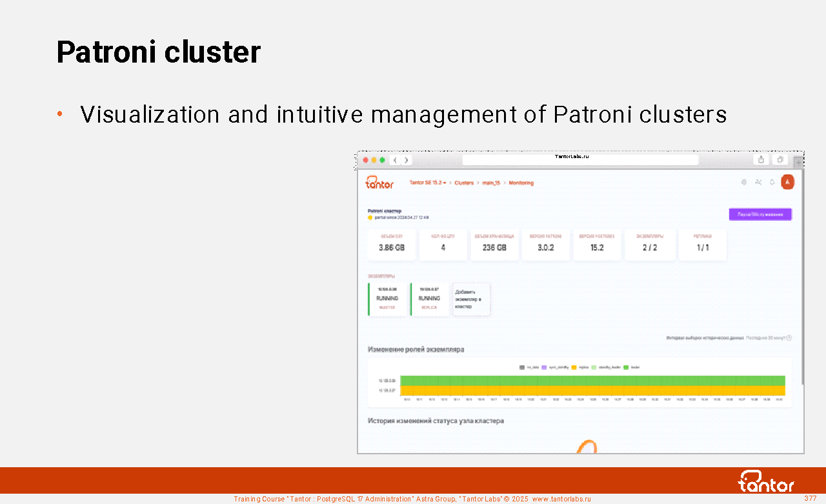Click the browser tabs overview icon
Viewport: 826px width, 504px height.
pyautogui.click(x=780, y=159)
